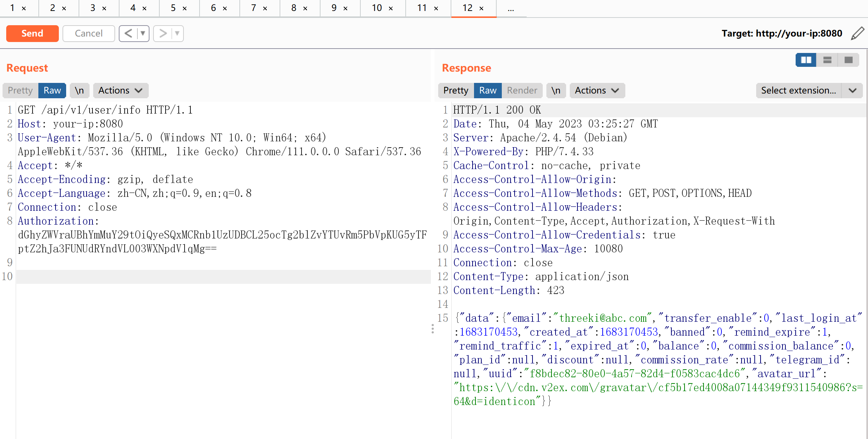Toggle request newline \n display
This screenshot has height=439, width=868.
tap(79, 91)
